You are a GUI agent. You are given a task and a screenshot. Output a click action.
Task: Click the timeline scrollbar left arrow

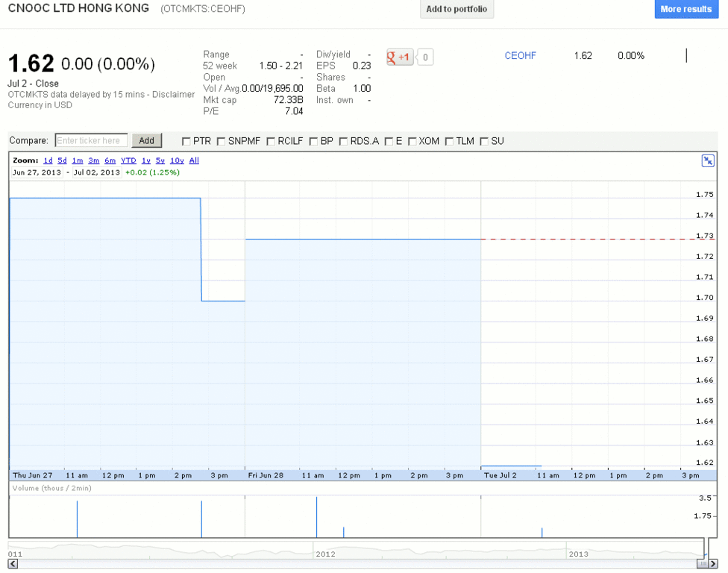13,564
